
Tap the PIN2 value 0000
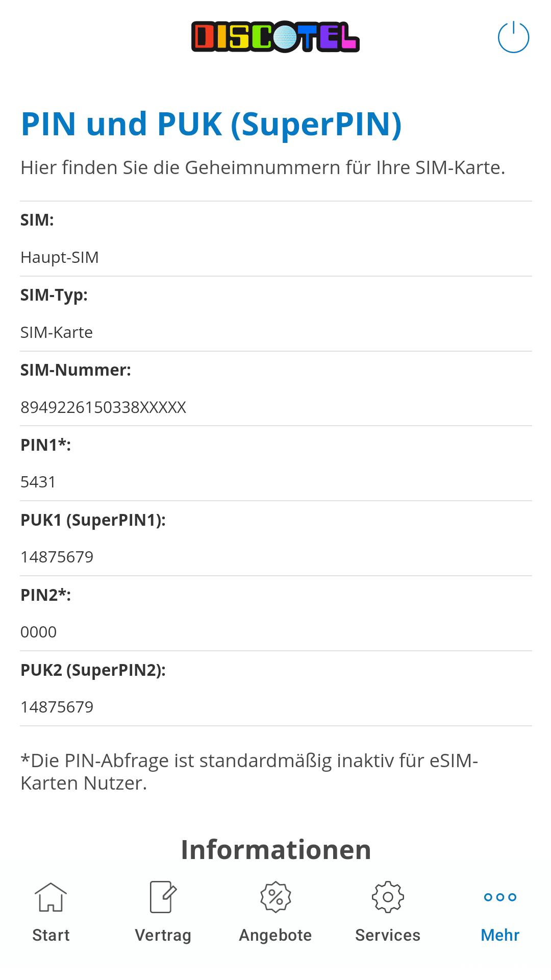coord(38,632)
